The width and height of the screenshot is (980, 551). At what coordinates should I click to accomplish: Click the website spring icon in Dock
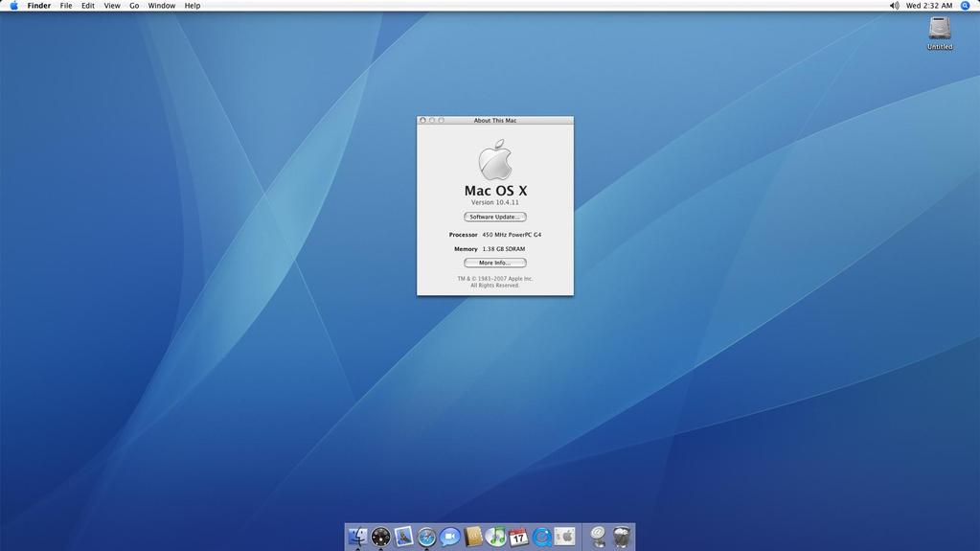(x=598, y=537)
